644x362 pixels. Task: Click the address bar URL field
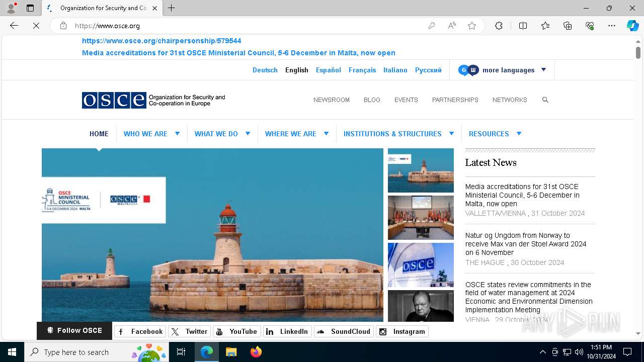tap(247, 26)
